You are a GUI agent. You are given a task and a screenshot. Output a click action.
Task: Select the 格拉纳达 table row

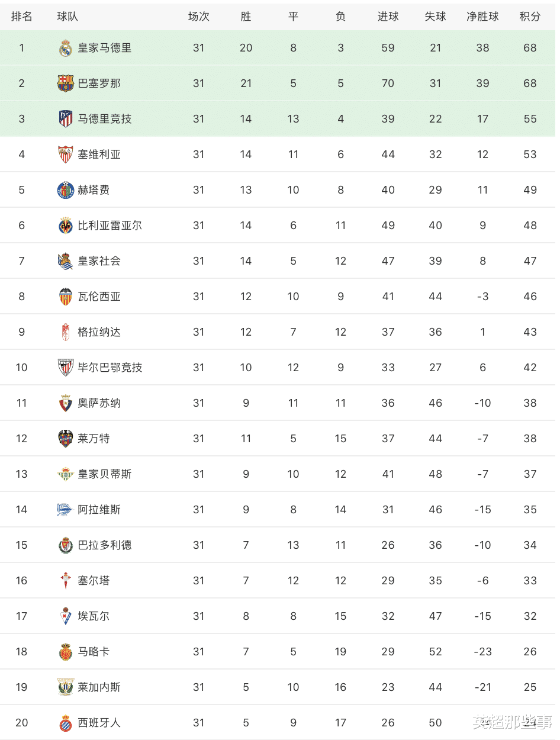pos(278,332)
